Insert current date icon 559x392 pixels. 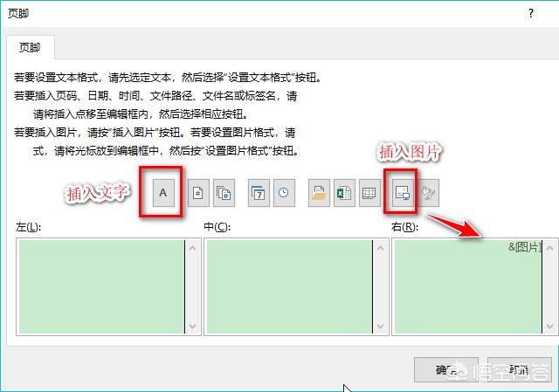pyautogui.click(x=259, y=193)
